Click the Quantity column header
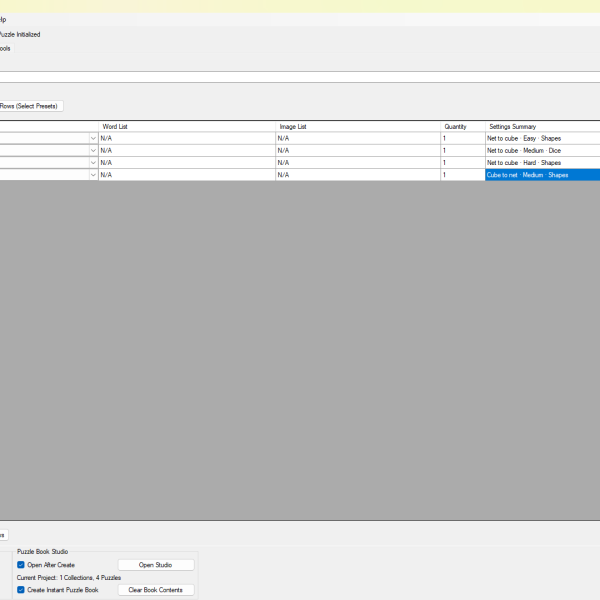 coord(463,126)
